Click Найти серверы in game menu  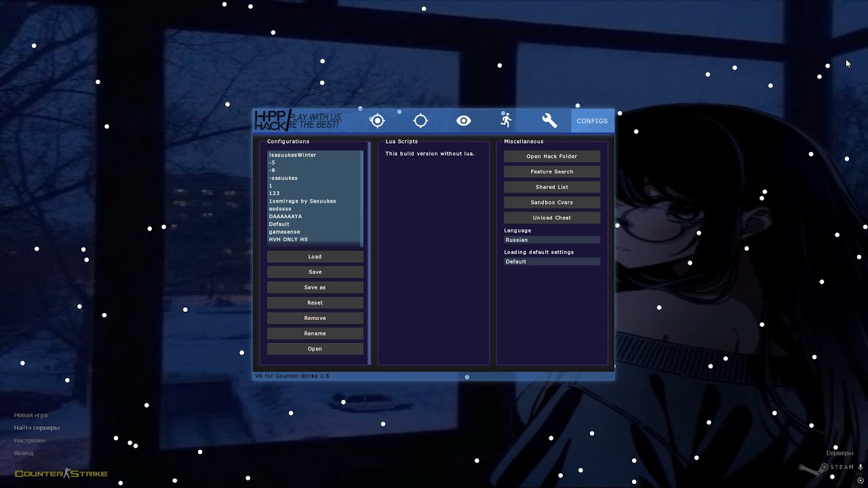point(37,428)
